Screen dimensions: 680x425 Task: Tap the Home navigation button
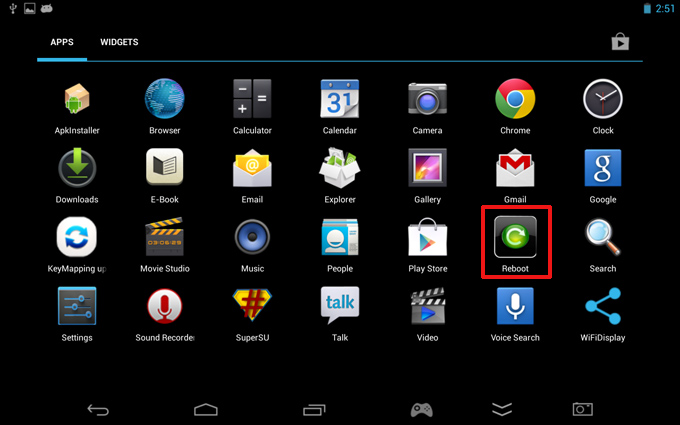coord(206,409)
